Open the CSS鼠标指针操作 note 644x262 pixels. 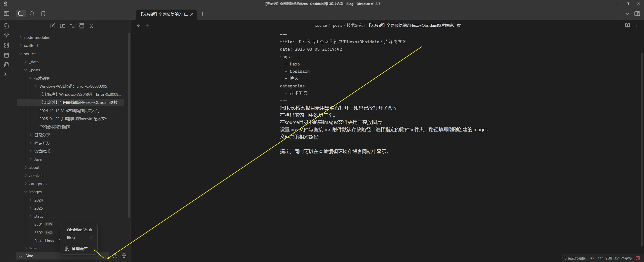tap(54, 127)
